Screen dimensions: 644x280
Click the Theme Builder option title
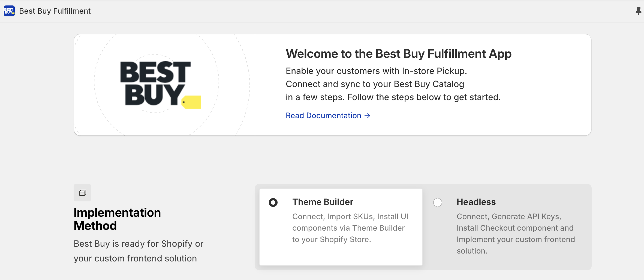pyautogui.click(x=323, y=202)
